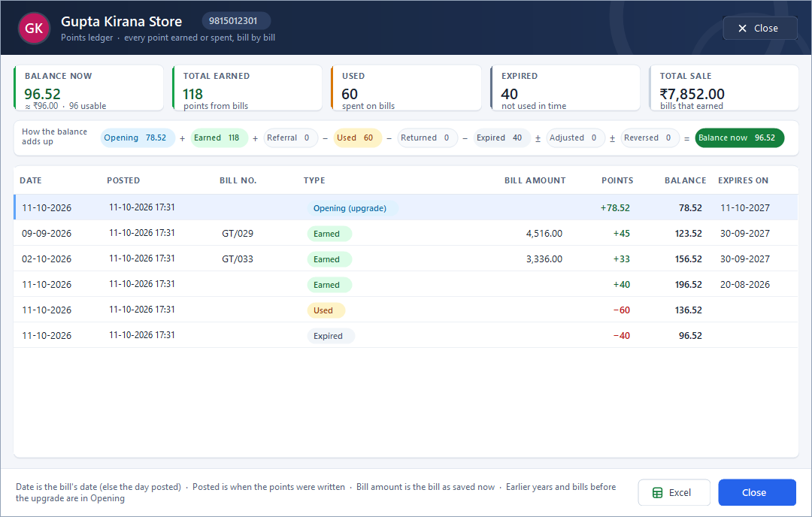The image size is (812, 517).
Task: Click the Posted column header
Action: coord(123,180)
